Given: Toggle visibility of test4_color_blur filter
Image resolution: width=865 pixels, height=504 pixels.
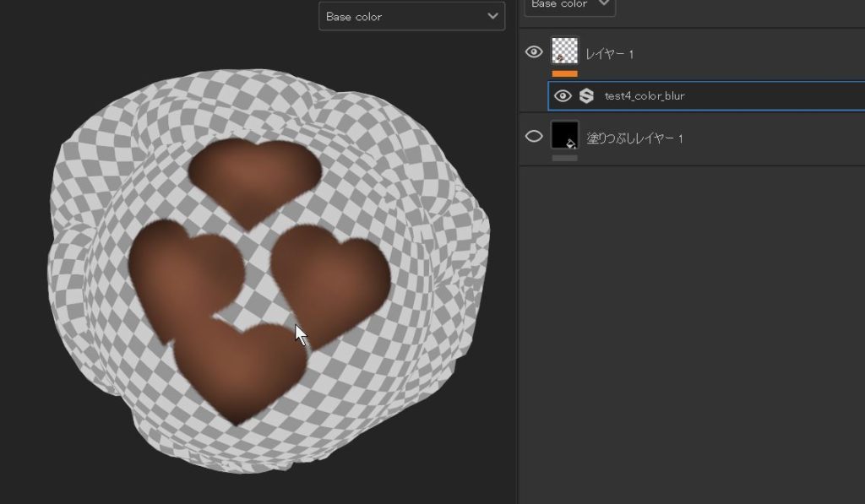Looking at the screenshot, I should (x=563, y=96).
